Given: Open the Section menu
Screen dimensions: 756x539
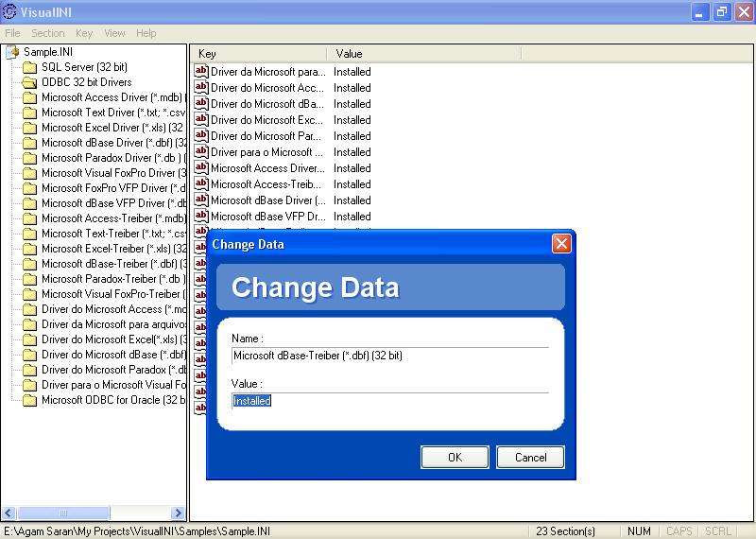Looking at the screenshot, I should (48, 33).
